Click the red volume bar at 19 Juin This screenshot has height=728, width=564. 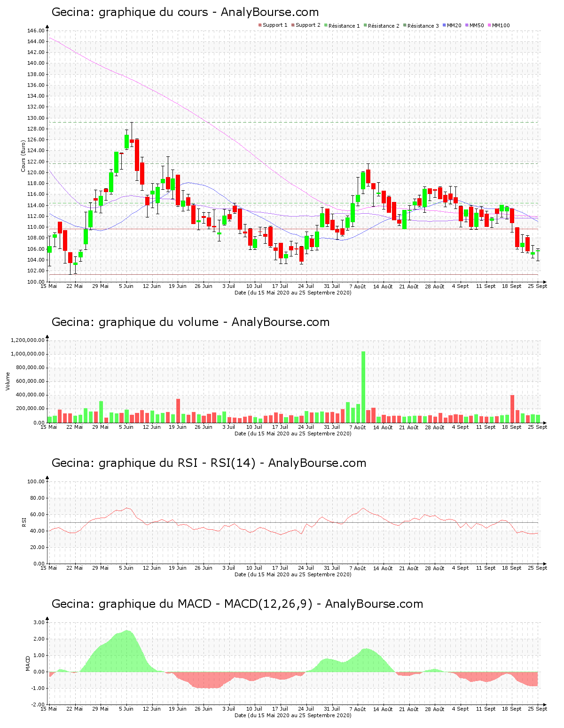178,410
